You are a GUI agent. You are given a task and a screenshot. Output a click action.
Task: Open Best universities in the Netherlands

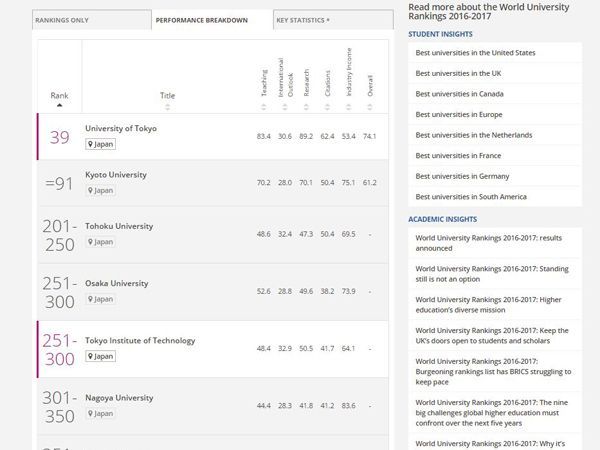[474, 135]
